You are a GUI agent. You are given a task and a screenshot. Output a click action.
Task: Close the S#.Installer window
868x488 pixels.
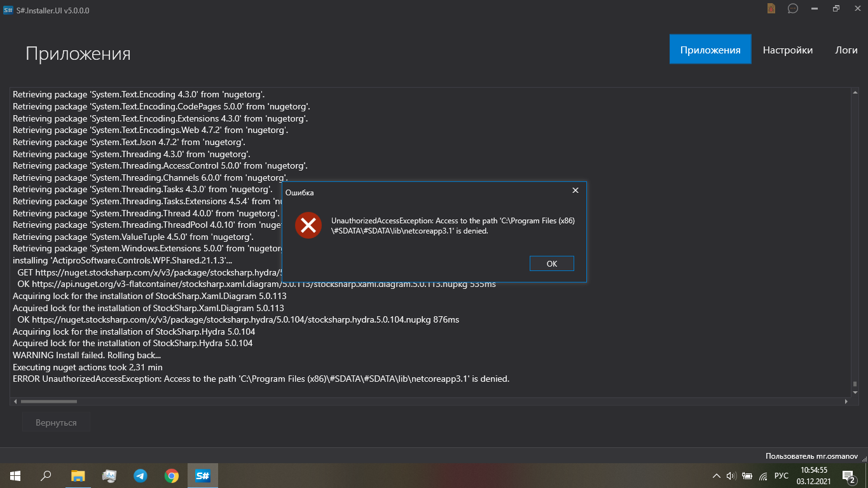857,8
